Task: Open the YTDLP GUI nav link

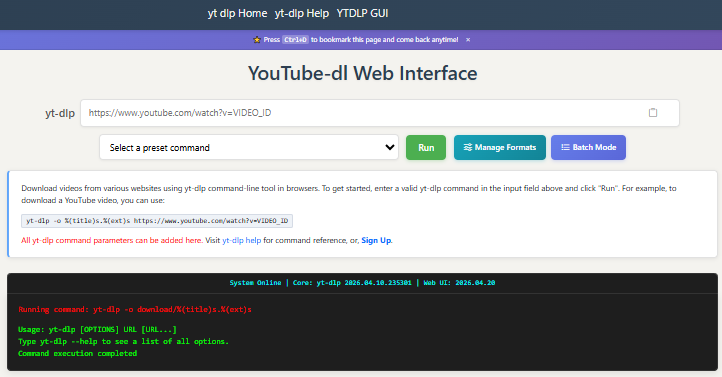Action: (x=362, y=13)
